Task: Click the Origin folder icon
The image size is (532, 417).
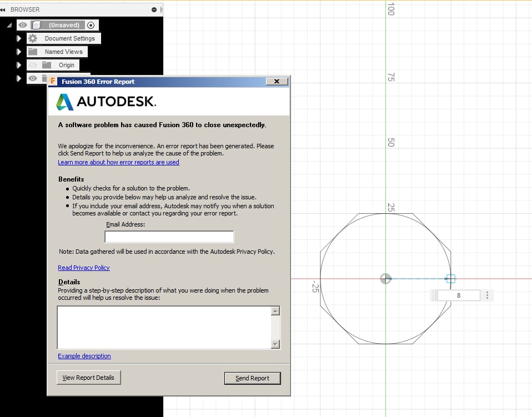Action: (x=47, y=65)
